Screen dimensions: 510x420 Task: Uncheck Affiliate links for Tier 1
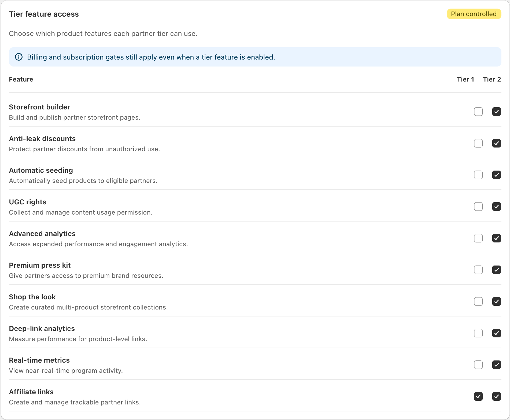pos(478,396)
